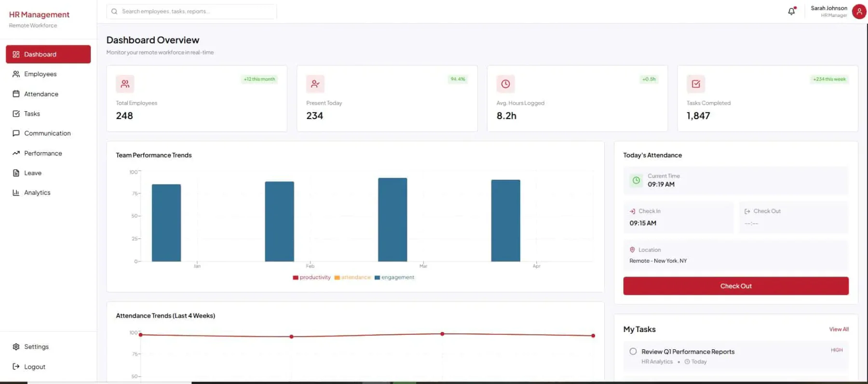Click Sarah Johnson's red avatar icon
The image size is (868, 384).
[859, 12]
